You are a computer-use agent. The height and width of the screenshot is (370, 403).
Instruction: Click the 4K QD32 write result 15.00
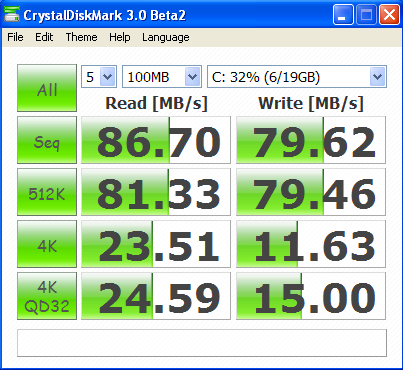click(311, 296)
